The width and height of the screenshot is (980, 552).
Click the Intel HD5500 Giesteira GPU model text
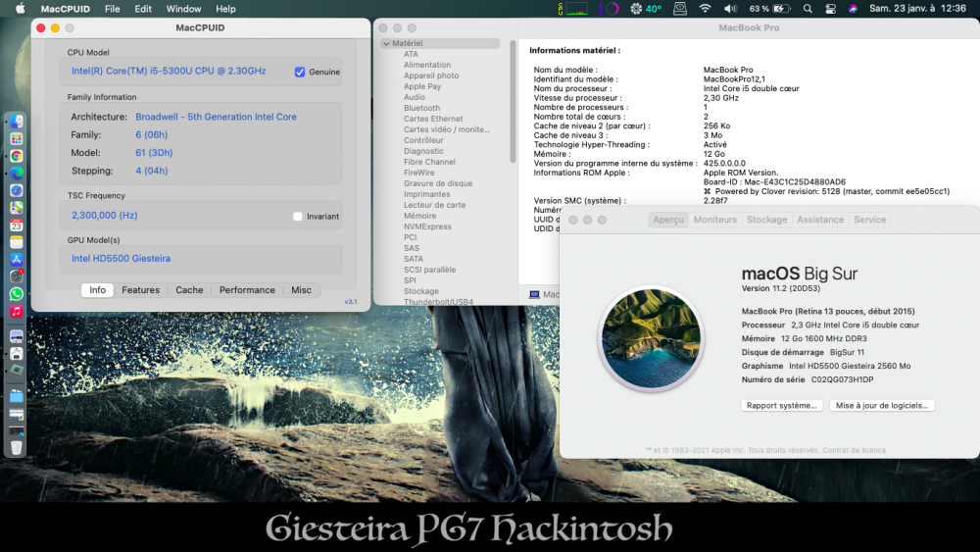point(121,258)
